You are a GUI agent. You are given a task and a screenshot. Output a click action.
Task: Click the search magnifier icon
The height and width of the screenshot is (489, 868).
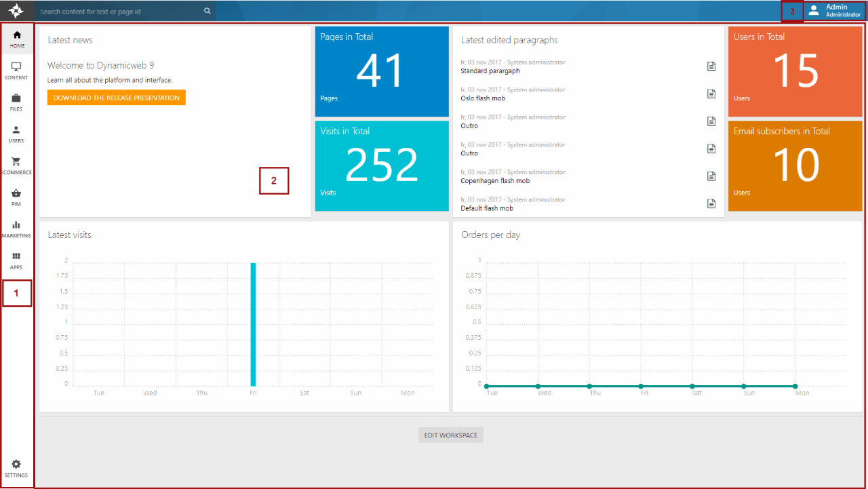[x=208, y=12]
